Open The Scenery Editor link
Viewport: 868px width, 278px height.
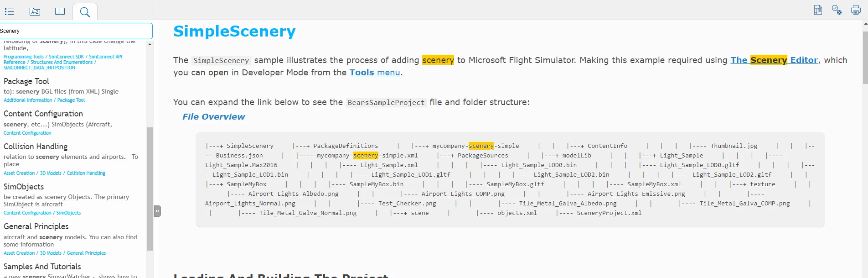[774, 60]
